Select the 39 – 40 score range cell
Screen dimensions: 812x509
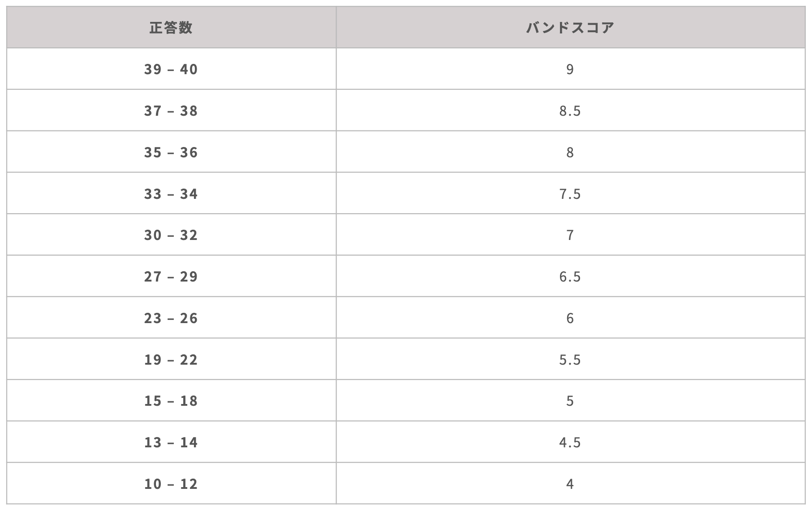[x=171, y=69]
